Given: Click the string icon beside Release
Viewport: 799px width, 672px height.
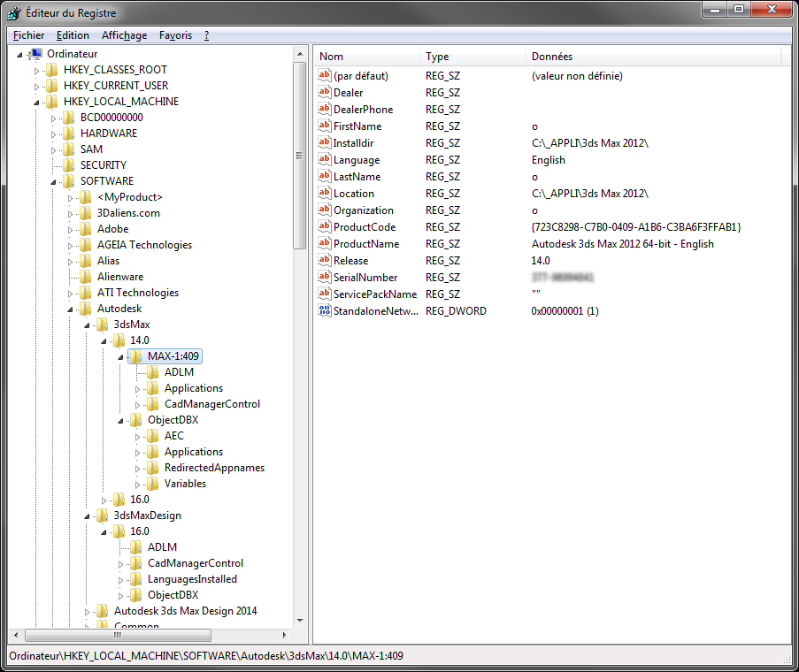Looking at the screenshot, I should point(325,260).
